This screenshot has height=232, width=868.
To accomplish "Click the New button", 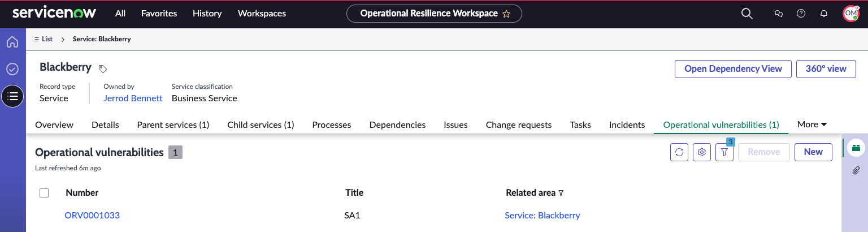I will click(x=813, y=152).
